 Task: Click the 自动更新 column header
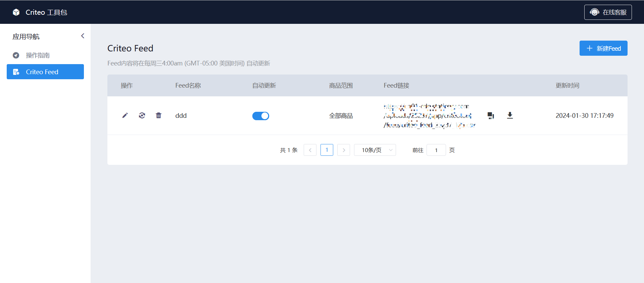pos(264,86)
